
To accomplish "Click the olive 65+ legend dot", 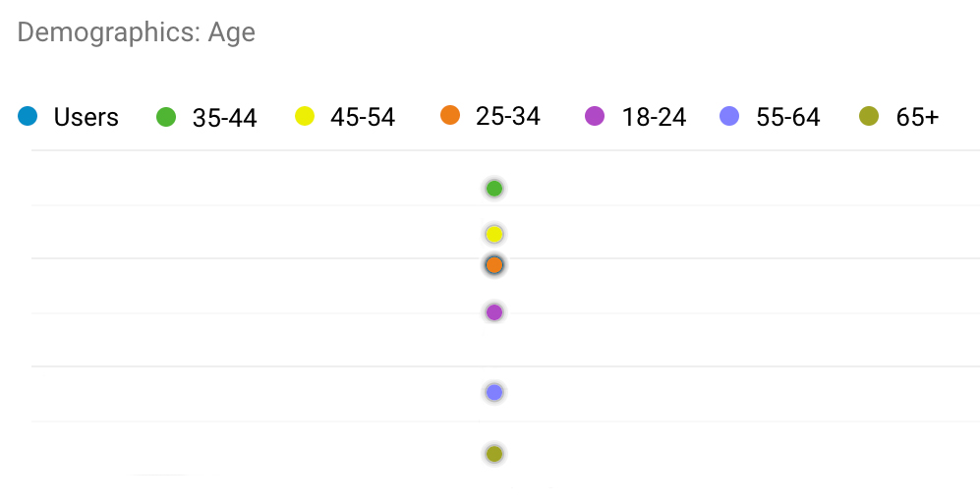I will 868,117.
